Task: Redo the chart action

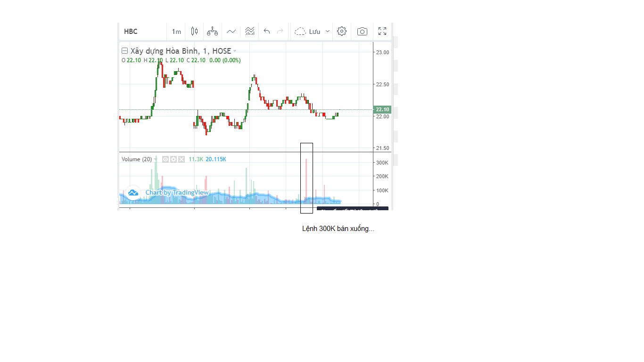Action: coord(280,32)
